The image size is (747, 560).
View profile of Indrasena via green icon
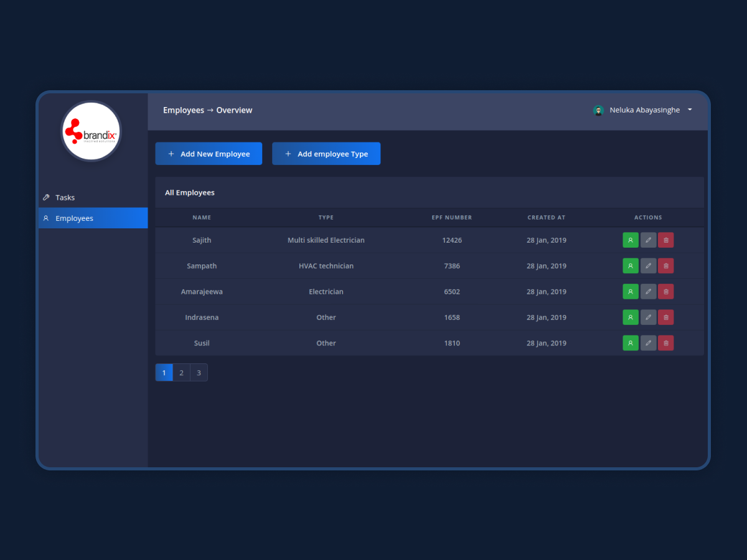(x=630, y=317)
